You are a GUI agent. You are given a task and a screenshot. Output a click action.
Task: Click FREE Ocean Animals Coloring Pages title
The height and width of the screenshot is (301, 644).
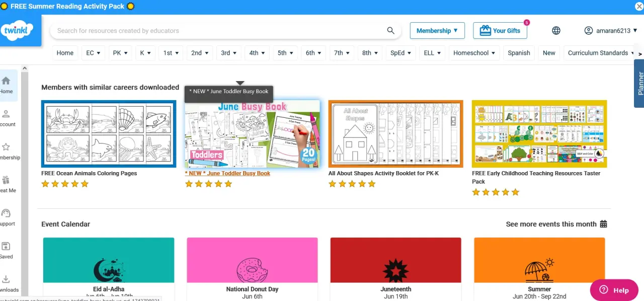pos(89,173)
